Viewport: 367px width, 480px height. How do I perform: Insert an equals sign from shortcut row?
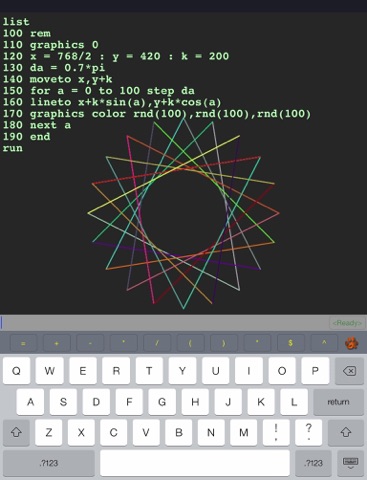tap(23, 343)
